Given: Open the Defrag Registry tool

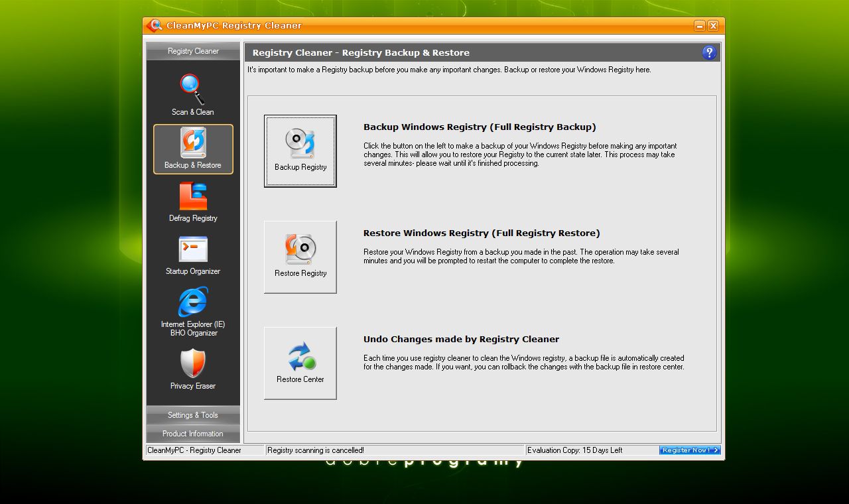Looking at the screenshot, I should coord(193,202).
